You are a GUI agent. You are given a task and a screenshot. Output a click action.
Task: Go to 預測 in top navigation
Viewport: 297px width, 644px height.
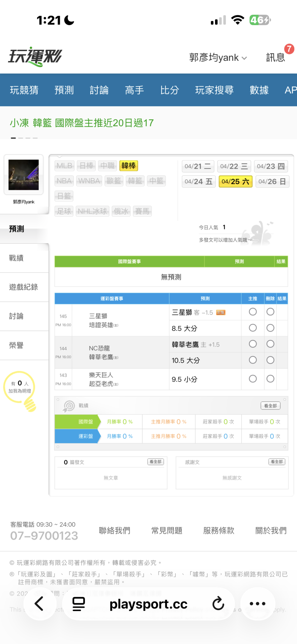[x=64, y=90]
